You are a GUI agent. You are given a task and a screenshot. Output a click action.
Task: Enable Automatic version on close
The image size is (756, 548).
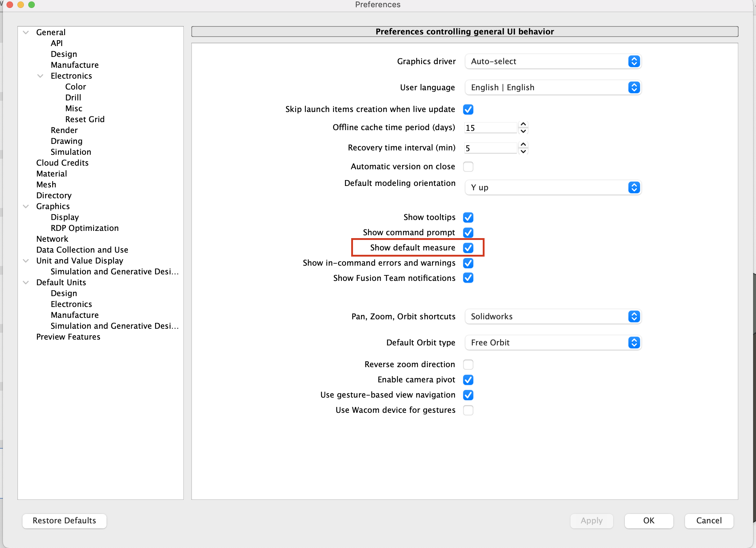click(468, 167)
